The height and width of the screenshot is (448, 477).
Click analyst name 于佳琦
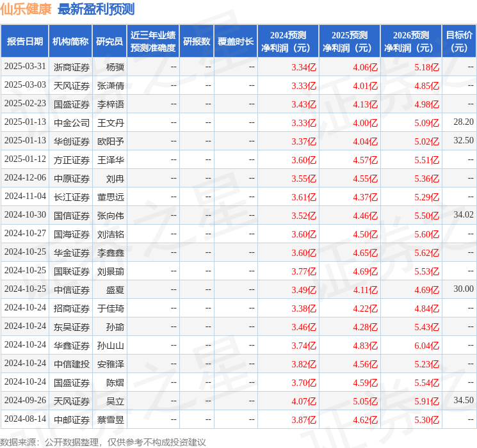tap(110, 308)
